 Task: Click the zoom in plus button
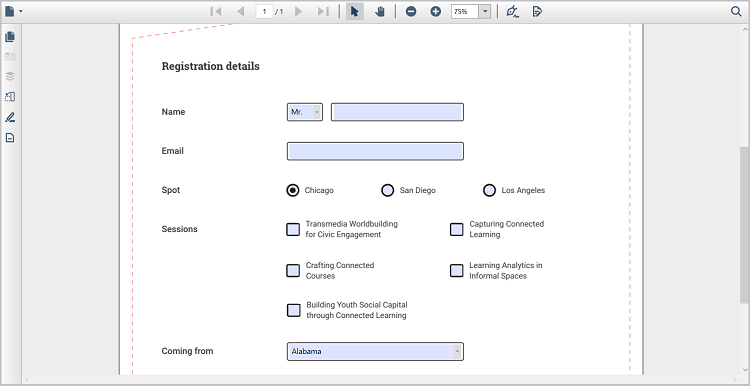tap(435, 11)
